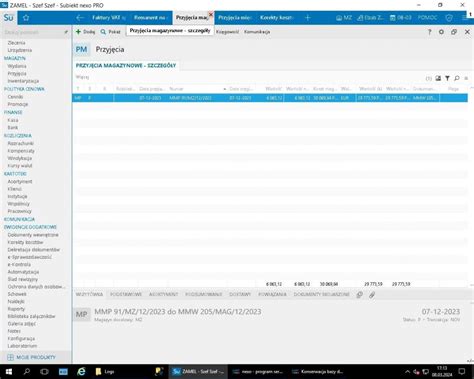The width and height of the screenshot is (474, 379).
Task: Open the MZ warehouse selector
Action: pos(344,18)
